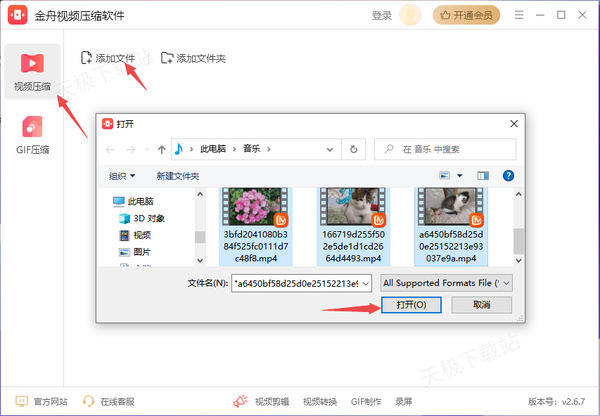The image size is (600, 416).
Task: Open the 官方网站 link
Action: 51,401
